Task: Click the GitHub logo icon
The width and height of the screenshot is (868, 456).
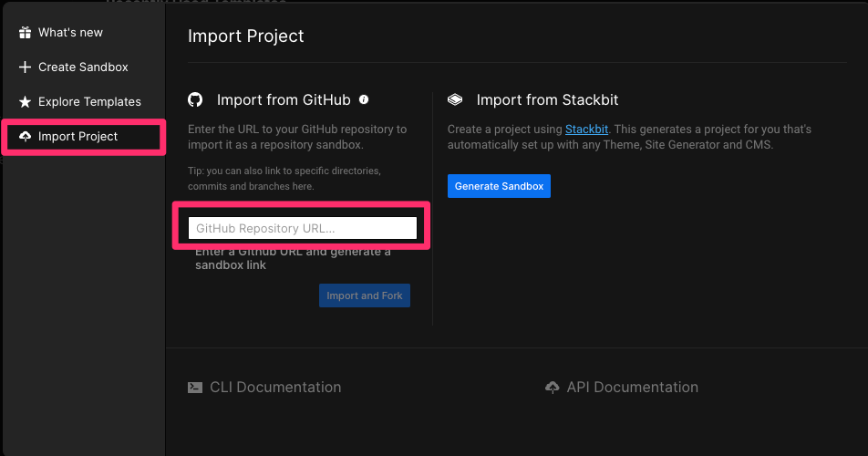Action: [195, 99]
